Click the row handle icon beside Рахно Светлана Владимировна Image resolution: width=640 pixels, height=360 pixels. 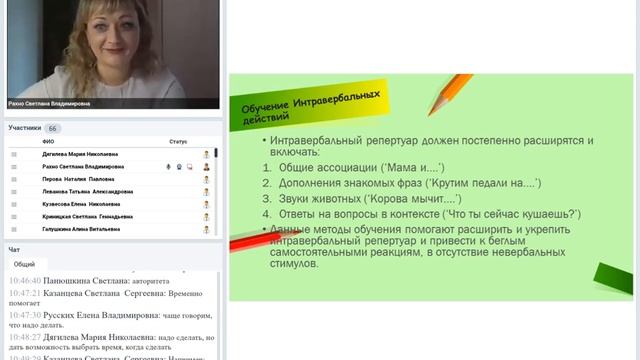tap(14, 167)
